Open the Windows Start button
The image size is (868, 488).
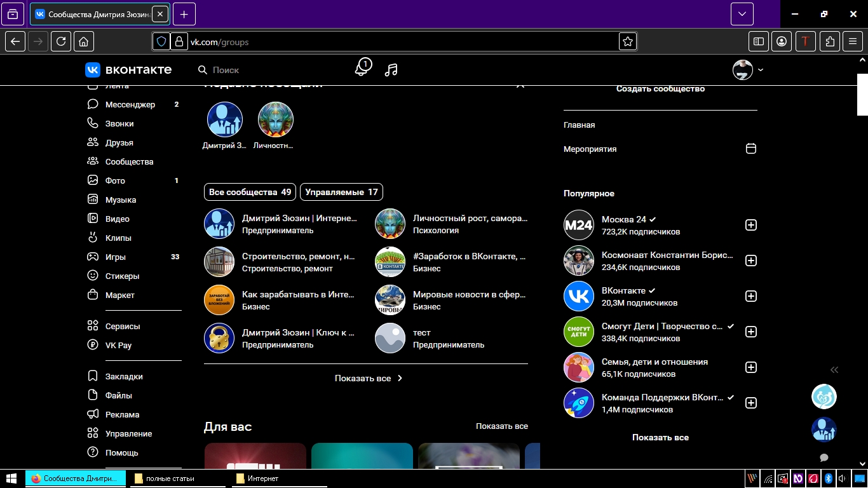click(11, 478)
